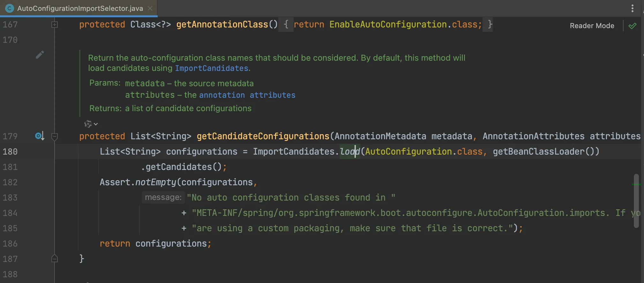Click the overridden method gutter icon on line 179

39,136
